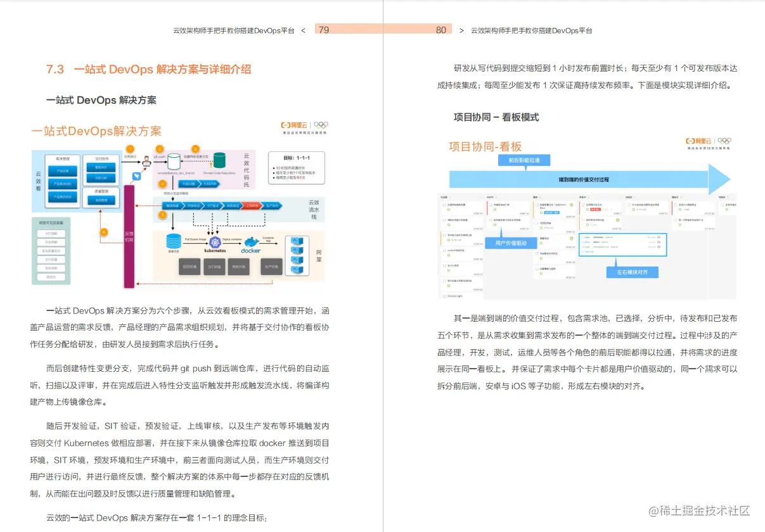Click the next-page arrow beside page 80
Viewport: 765px width, 532px height.
[461, 30]
